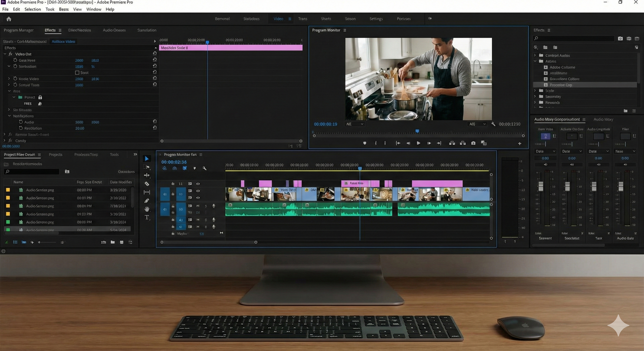Screen dimensions: 644x351
Task: Click the Export Frame camera icon
Action: pyautogui.click(x=473, y=143)
